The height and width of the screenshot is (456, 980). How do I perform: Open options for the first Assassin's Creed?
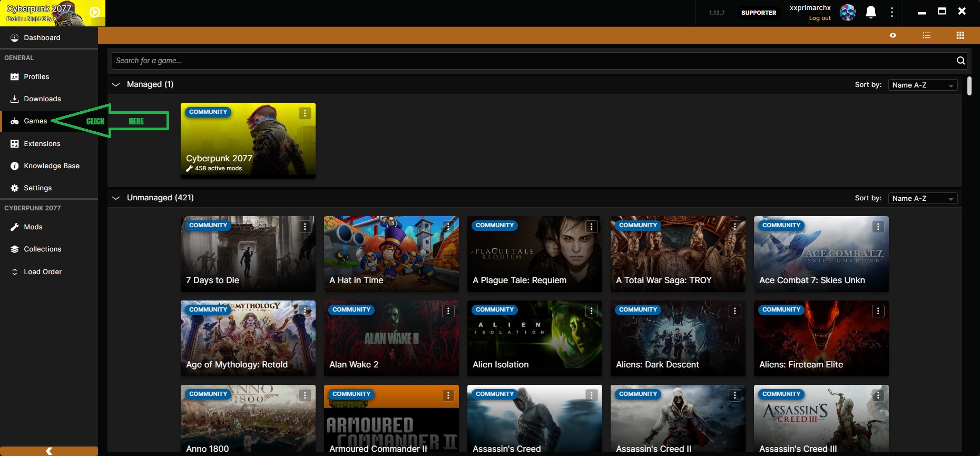(592, 395)
